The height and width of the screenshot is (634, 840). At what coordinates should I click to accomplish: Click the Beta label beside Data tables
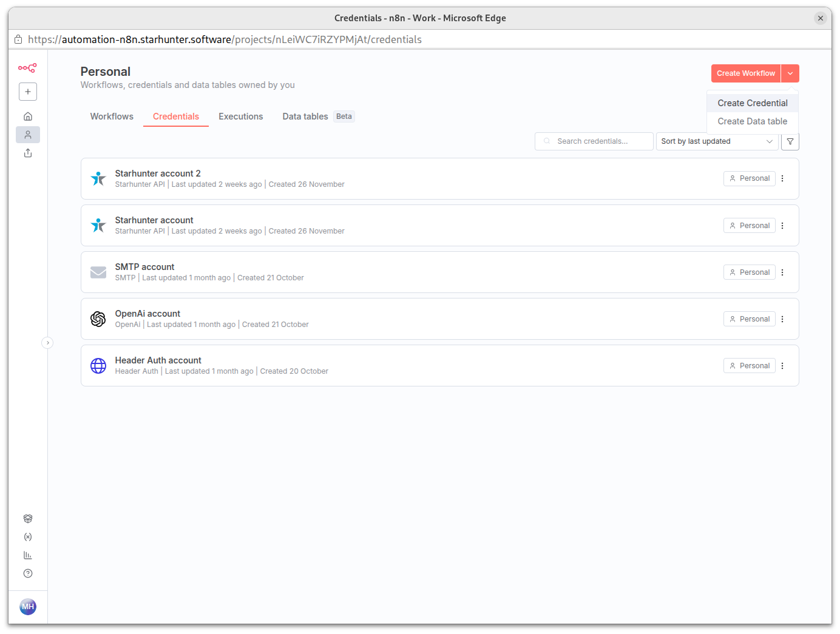[344, 116]
